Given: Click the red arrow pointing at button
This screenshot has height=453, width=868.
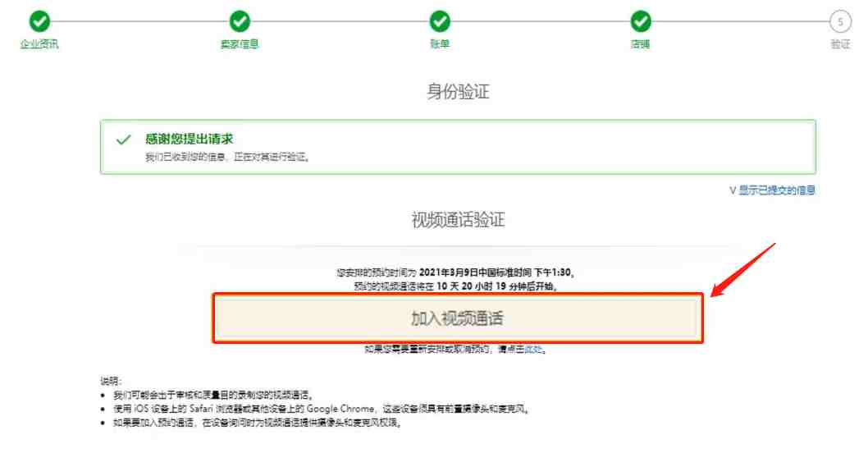Looking at the screenshot, I should pyautogui.click(x=743, y=270).
